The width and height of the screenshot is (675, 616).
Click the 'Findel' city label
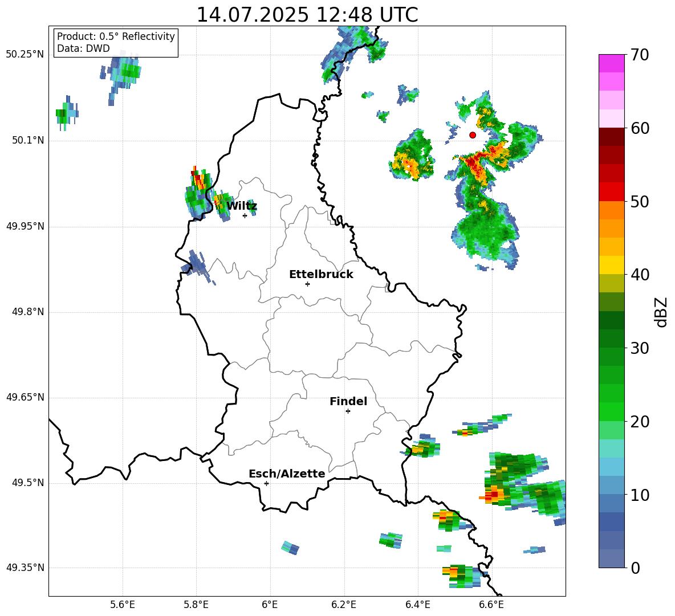tap(348, 401)
